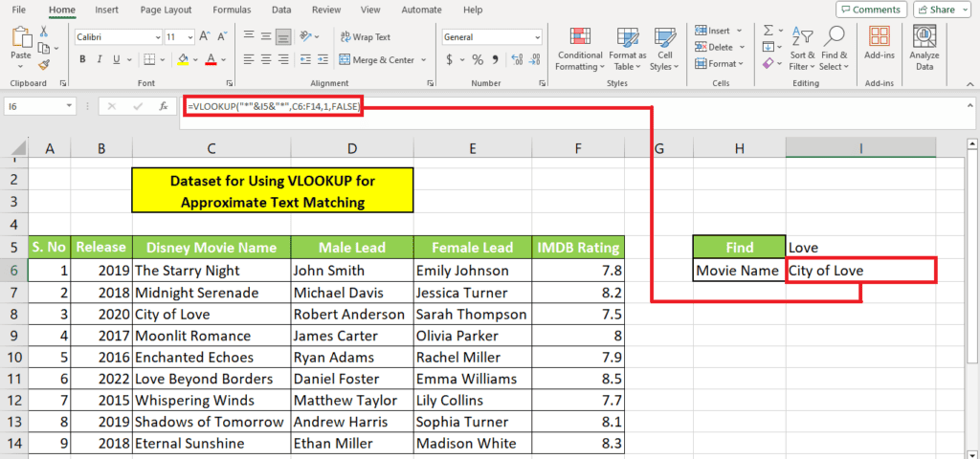This screenshot has height=459, width=980.
Task: Open borders dropdown arrow
Action: 162,60
